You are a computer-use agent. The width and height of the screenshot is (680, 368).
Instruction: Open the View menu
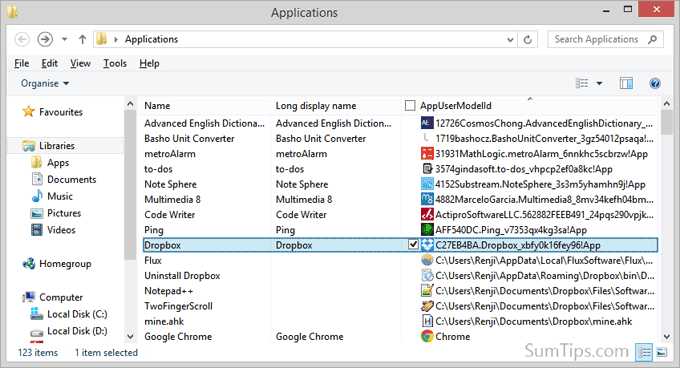80,63
